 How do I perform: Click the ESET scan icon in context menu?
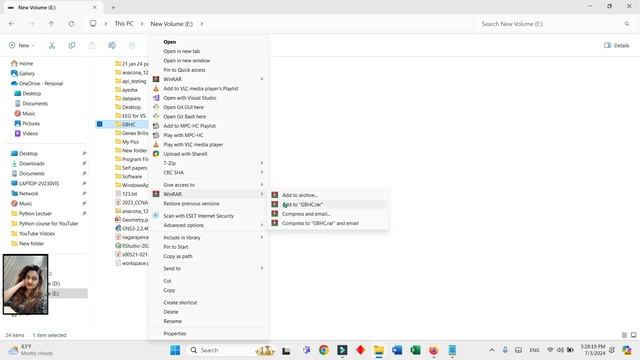pos(156,216)
